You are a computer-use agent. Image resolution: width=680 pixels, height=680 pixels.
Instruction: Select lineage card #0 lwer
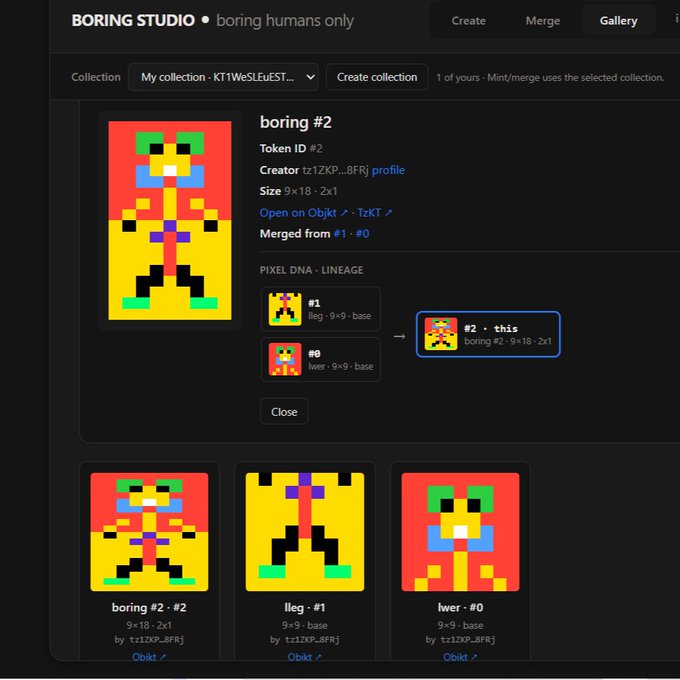(320, 360)
